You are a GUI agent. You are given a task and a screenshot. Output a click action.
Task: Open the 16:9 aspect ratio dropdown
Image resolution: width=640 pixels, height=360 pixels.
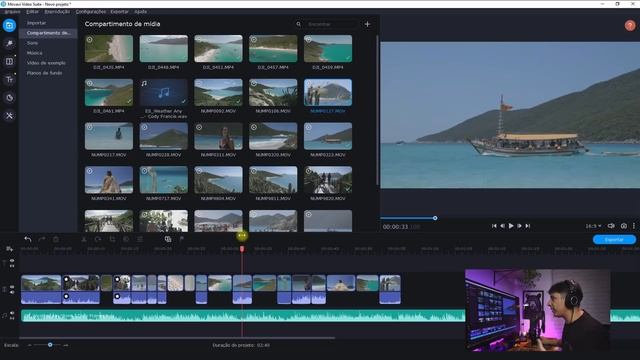pyautogui.click(x=593, y=226)
